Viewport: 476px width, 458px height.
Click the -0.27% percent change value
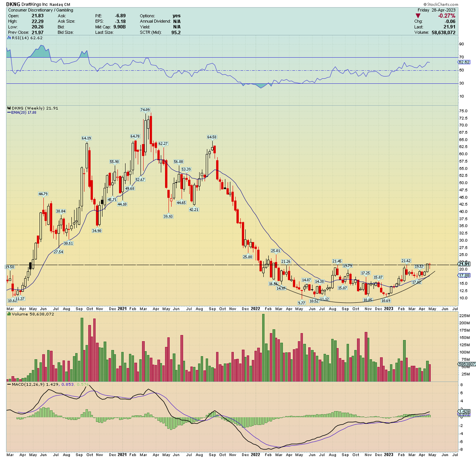(447, 16)
